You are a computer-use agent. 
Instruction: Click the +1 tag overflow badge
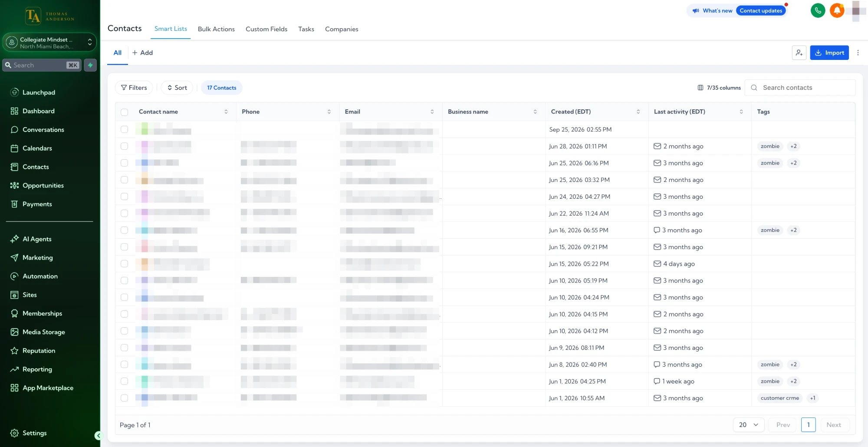tap(812, 398)
